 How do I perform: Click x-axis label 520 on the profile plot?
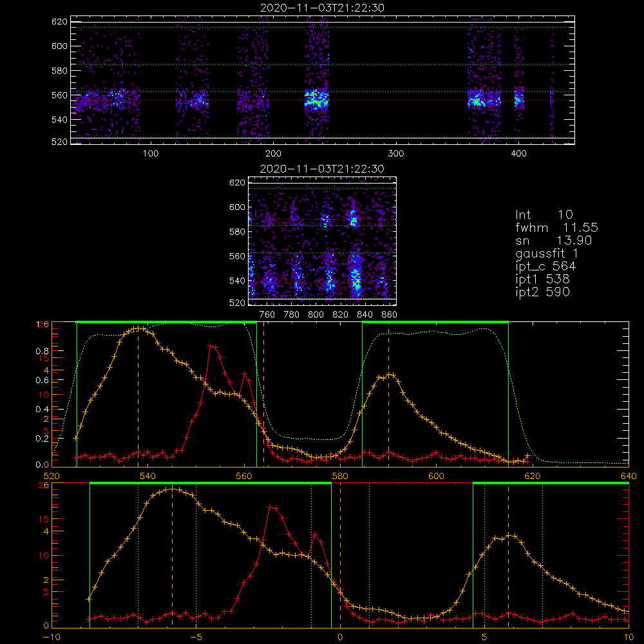52,477
